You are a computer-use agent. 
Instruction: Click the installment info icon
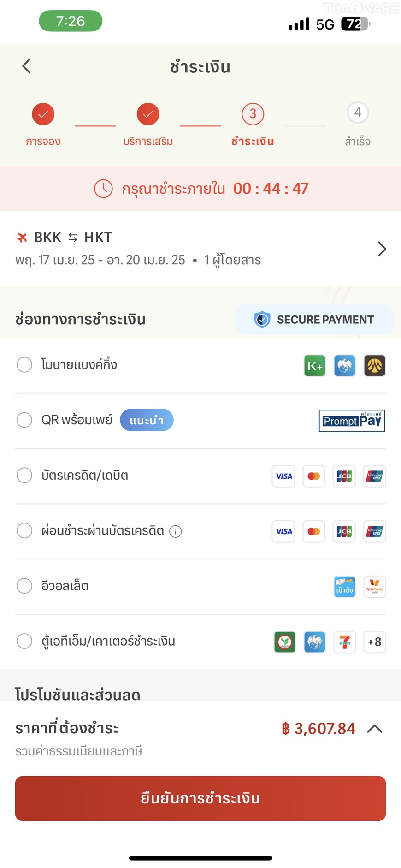(x=176, y=532)
